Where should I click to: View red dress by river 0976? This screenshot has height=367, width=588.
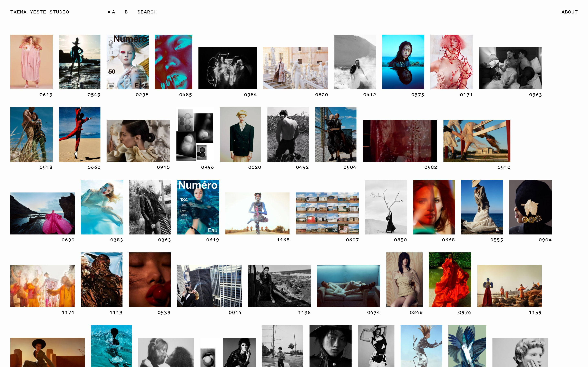point(450,280)
